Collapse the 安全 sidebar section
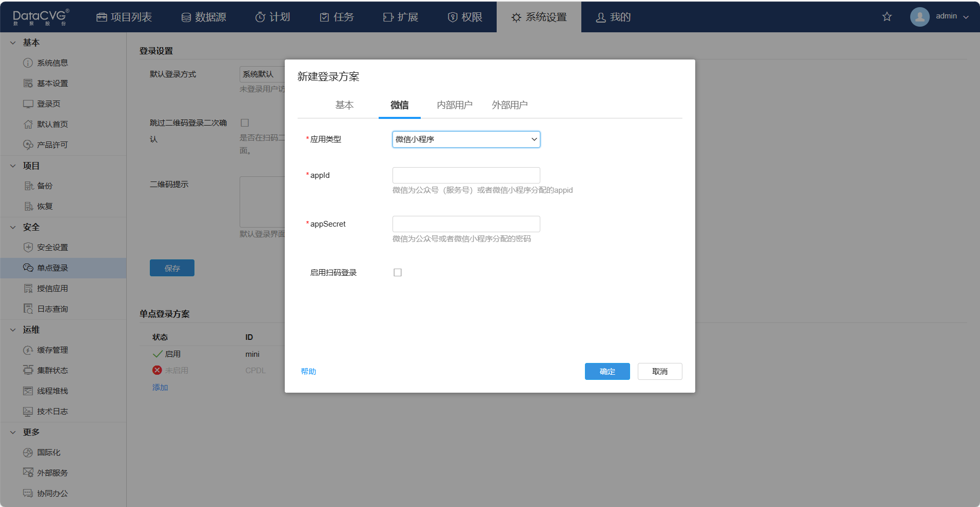 (x=13, y=227)
